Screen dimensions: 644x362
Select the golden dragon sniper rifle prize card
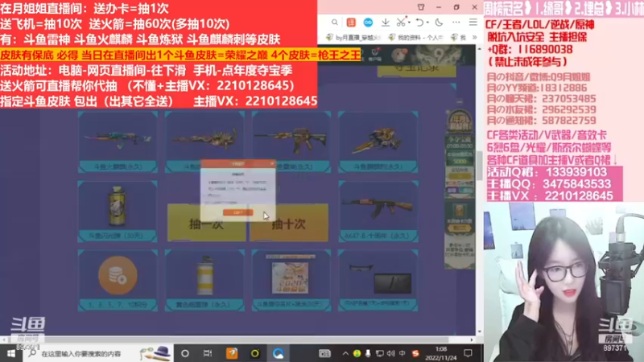(x=204, y=142)
